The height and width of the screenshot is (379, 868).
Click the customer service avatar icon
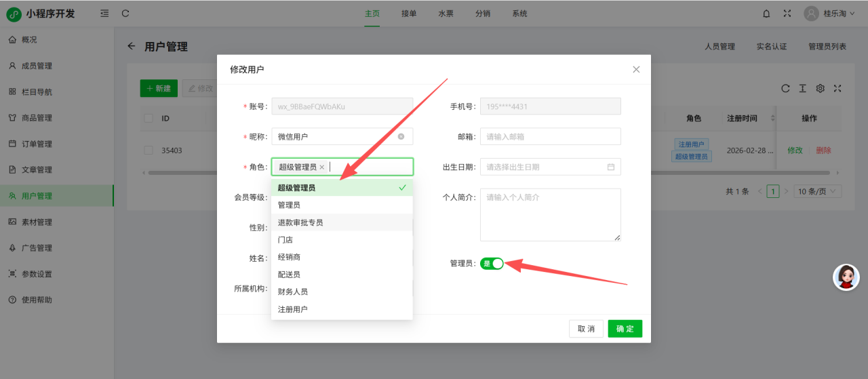846,277
